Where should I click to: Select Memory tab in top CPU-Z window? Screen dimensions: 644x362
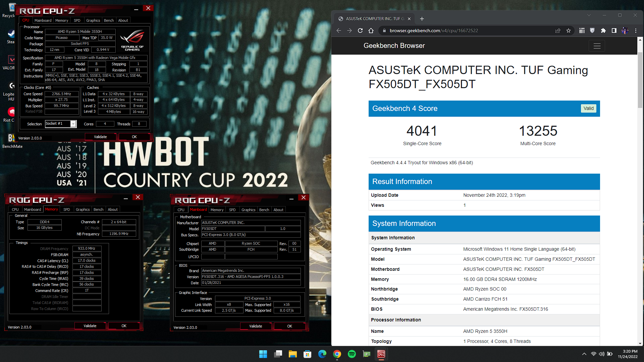(x=62, y=20)
